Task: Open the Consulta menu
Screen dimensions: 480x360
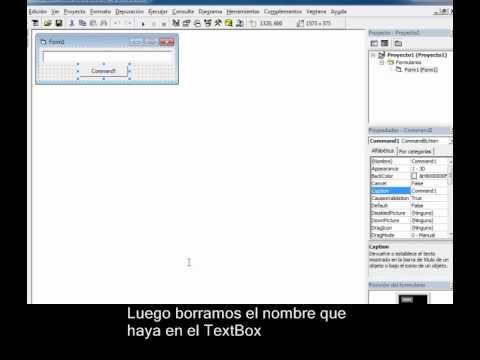Action: pos(183,12)
